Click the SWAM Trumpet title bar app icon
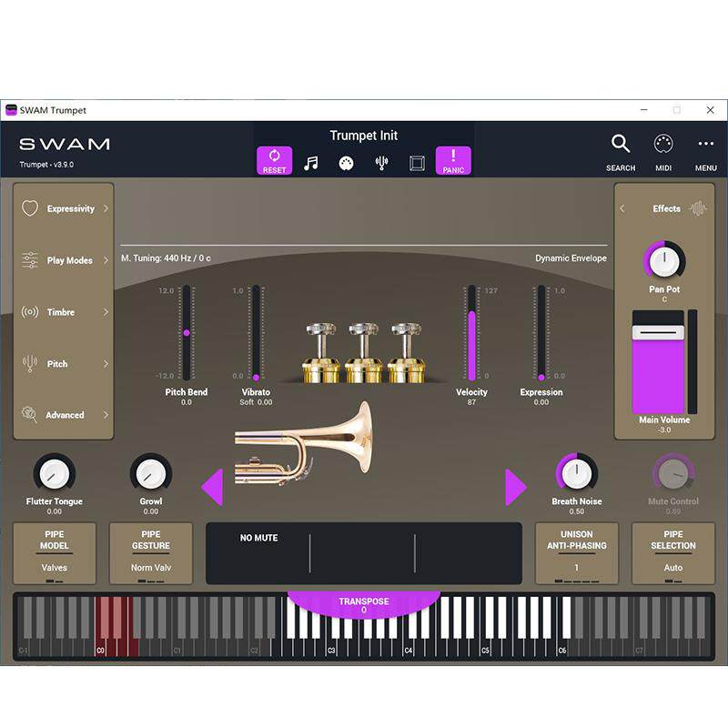The width and height of the screenshot is (728, 728). click(x=11, y=110)
